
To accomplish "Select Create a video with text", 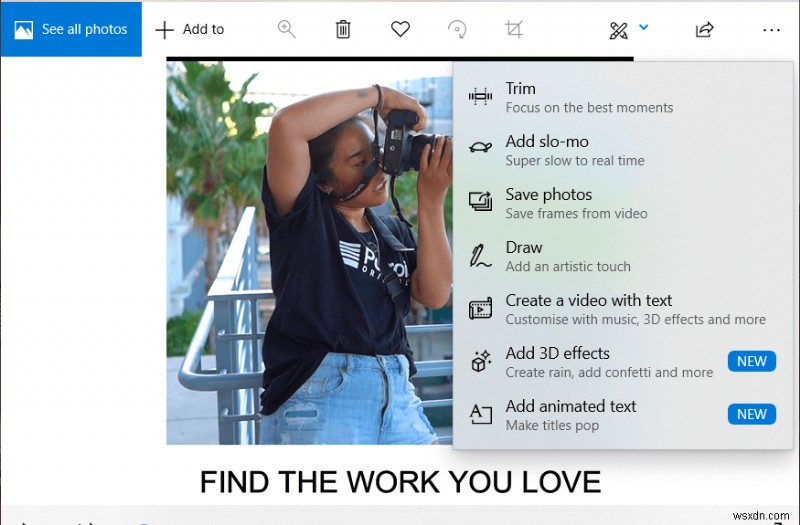I will pos(623,309).
